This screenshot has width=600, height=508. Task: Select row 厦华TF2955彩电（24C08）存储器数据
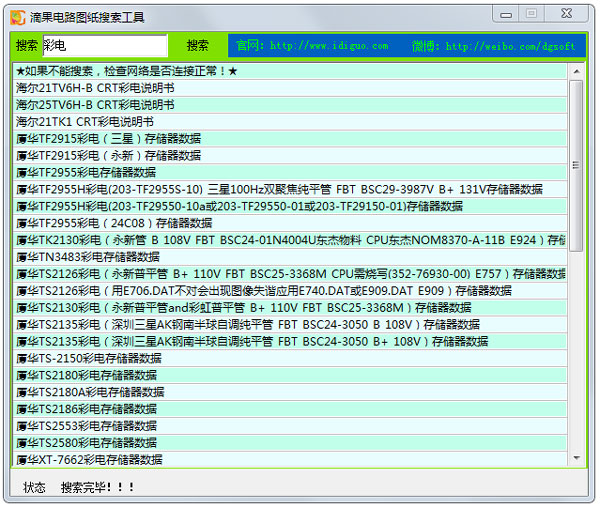click(290, 223)
